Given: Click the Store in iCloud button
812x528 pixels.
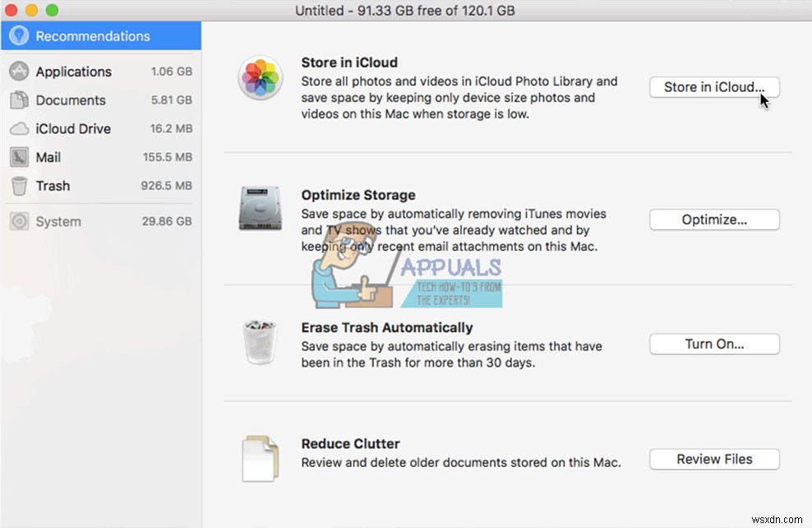Looking at the screenshot, I should [x=713, y=86].
